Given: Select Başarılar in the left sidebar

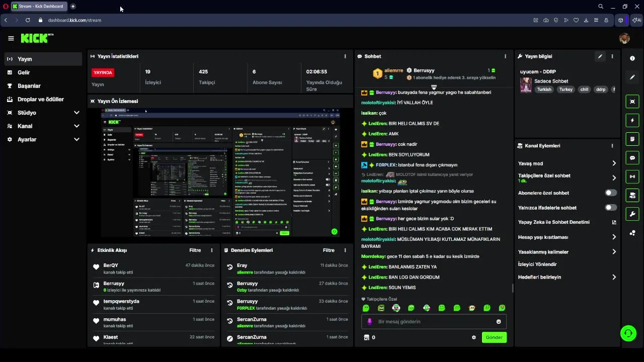Looking at the screenshot, I should 43,86.
